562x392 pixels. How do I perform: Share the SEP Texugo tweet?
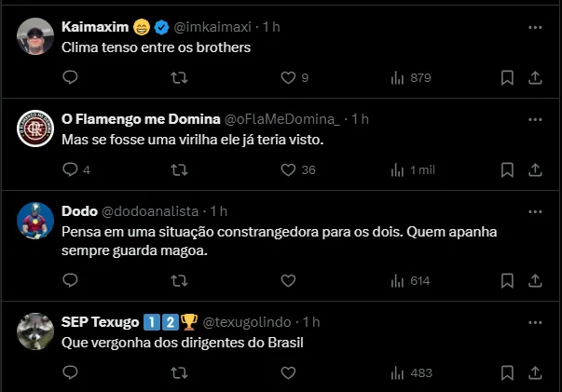pyautogui.click(x=535, y=372)
